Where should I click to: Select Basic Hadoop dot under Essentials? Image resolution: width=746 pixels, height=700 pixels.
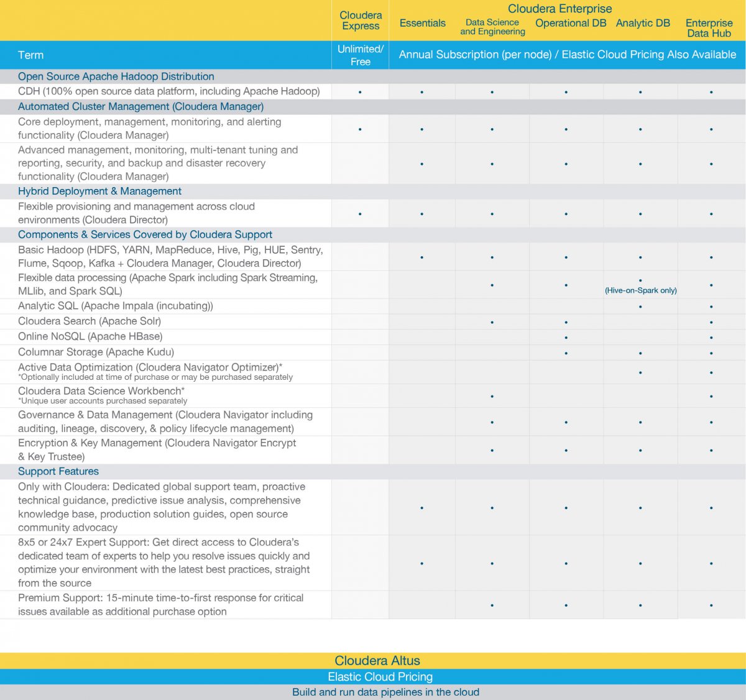(421, 257)
